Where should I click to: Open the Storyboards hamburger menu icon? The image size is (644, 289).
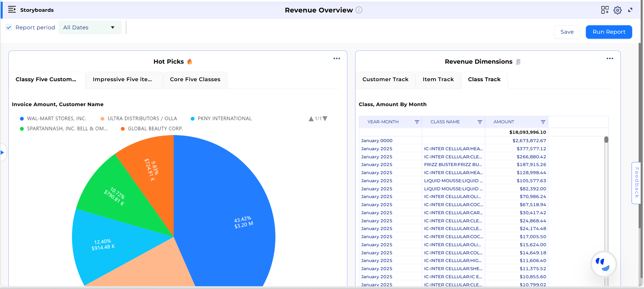12,9
